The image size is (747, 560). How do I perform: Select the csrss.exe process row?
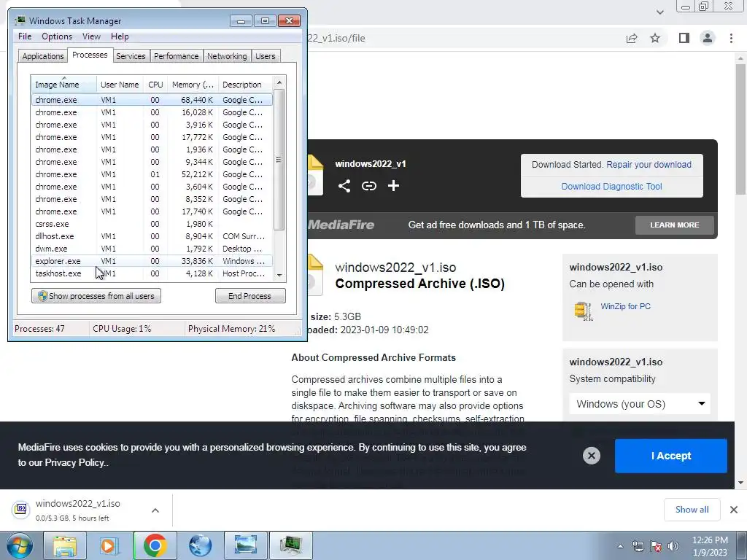click(x=152, y=224)
